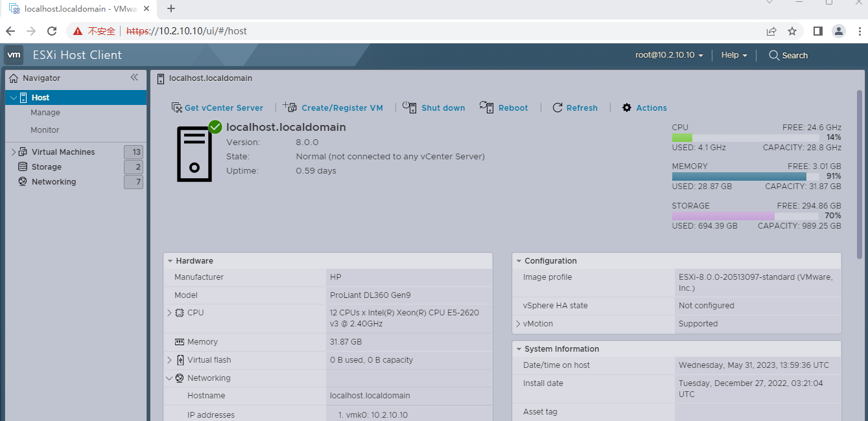
Task: Click the large host server icon
Action: 194,155
